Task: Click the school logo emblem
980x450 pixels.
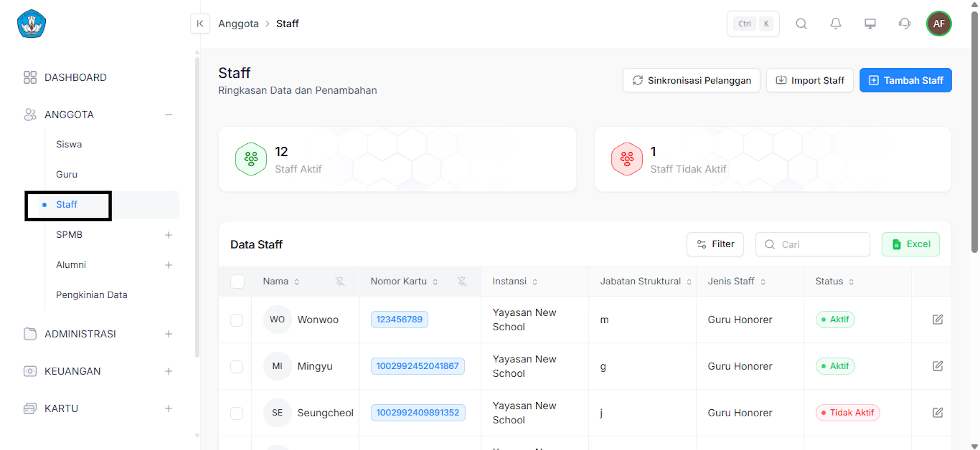Action: (x=32, y=23)
